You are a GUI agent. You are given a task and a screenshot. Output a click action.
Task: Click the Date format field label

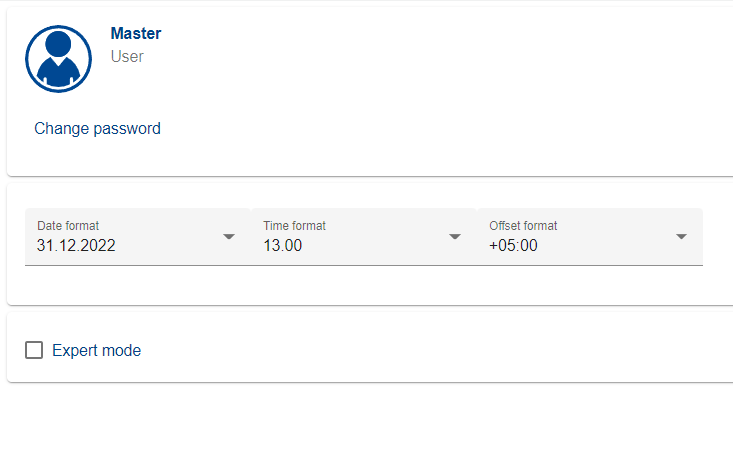click(x=68, y=226)
